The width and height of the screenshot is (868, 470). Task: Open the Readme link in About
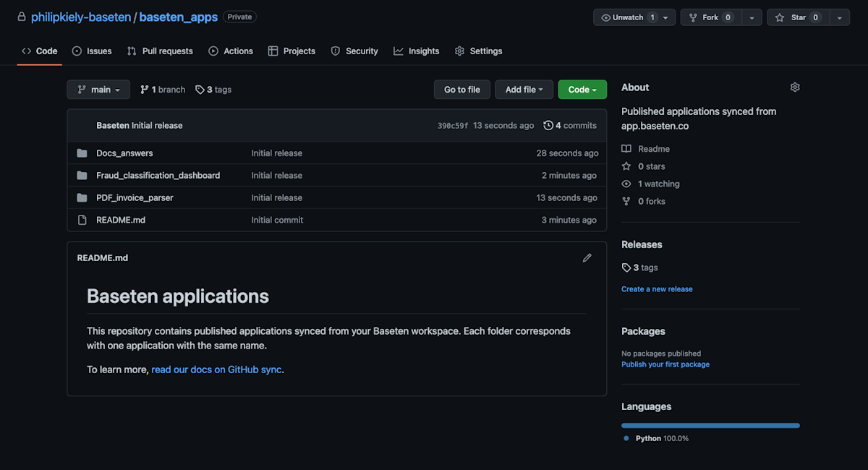tap(645, 149)
